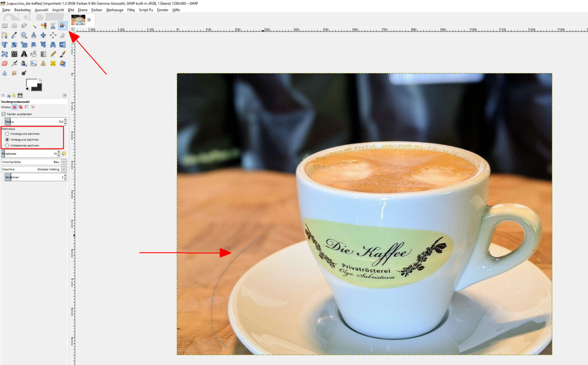
Task: Select the Paths tool
Action: point(4,35)
